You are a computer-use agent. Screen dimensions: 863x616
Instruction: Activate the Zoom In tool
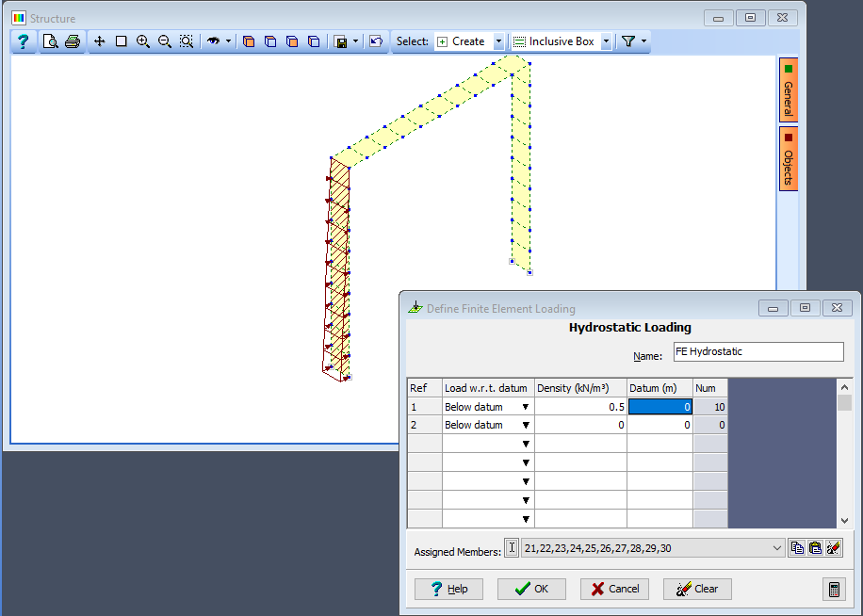click(x=141, y=41)
